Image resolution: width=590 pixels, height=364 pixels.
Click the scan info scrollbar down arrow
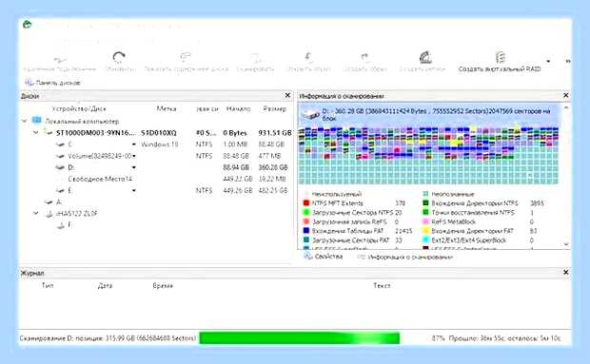(566, 244)
